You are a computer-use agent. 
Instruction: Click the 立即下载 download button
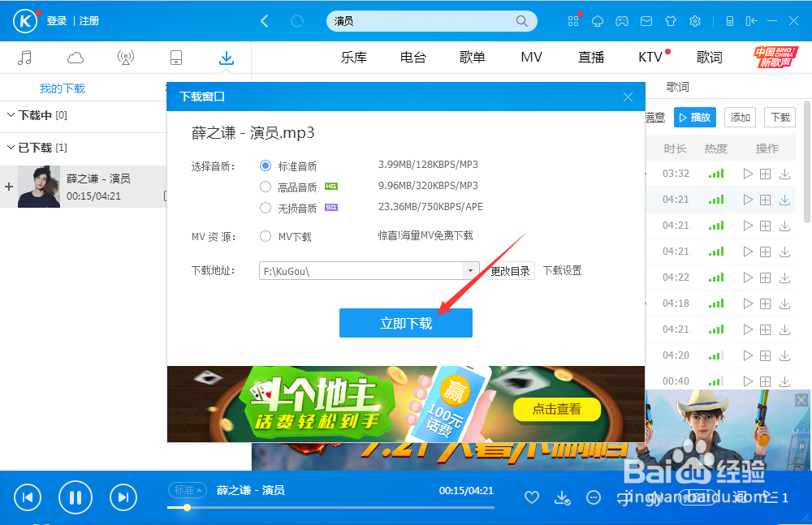[406, 322]
